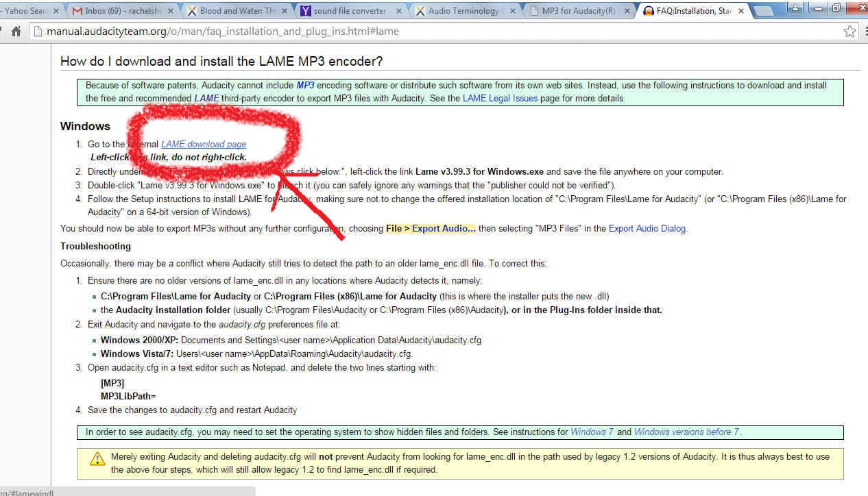Click the bold italic LAME link in the green box
The image size is (868, 496).
point(206,98)
